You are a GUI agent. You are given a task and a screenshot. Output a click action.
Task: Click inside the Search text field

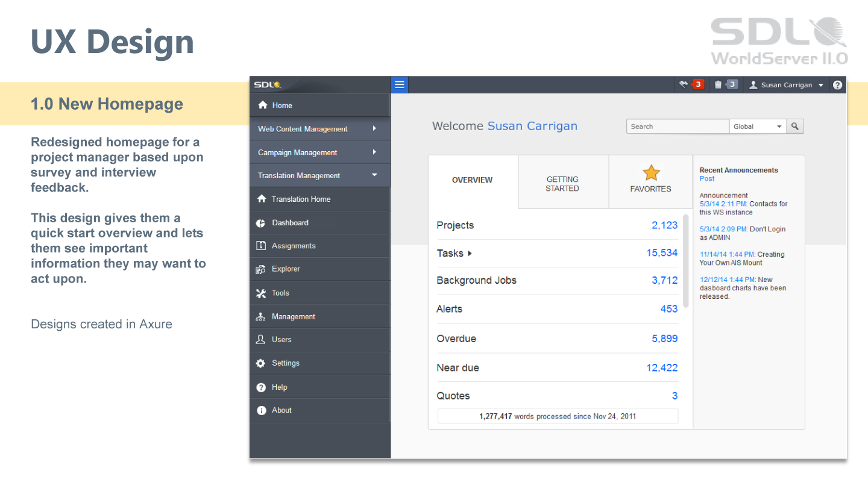[x=678, y=127]
